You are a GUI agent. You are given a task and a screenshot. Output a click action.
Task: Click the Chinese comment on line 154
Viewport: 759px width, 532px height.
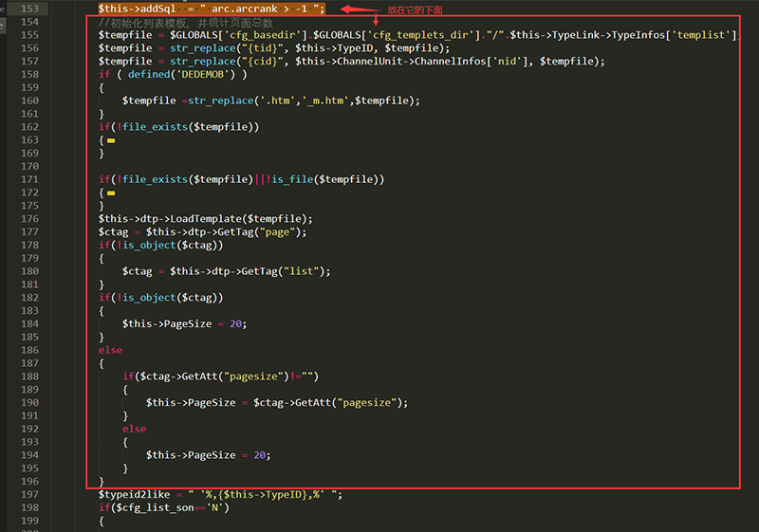(186, 22)
